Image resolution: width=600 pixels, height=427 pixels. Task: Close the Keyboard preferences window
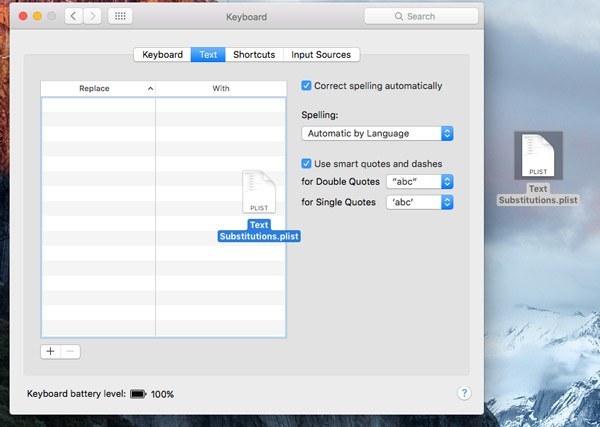(x=23, y=16)
